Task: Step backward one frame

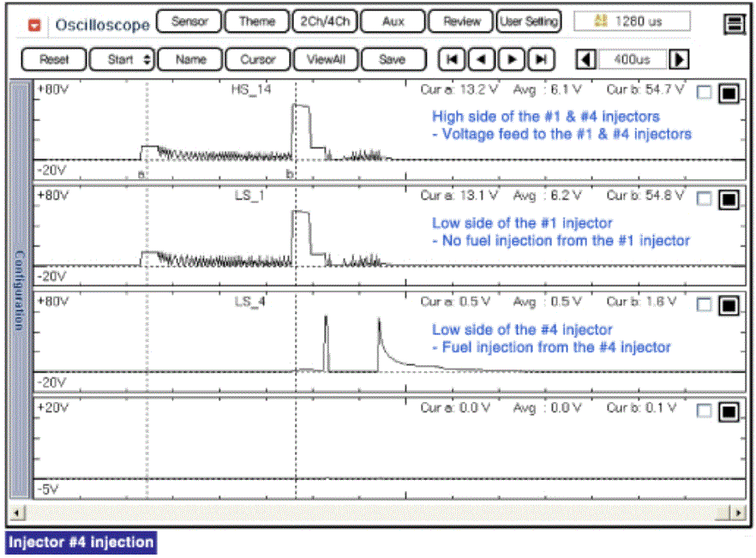Action: coord(482,59)
